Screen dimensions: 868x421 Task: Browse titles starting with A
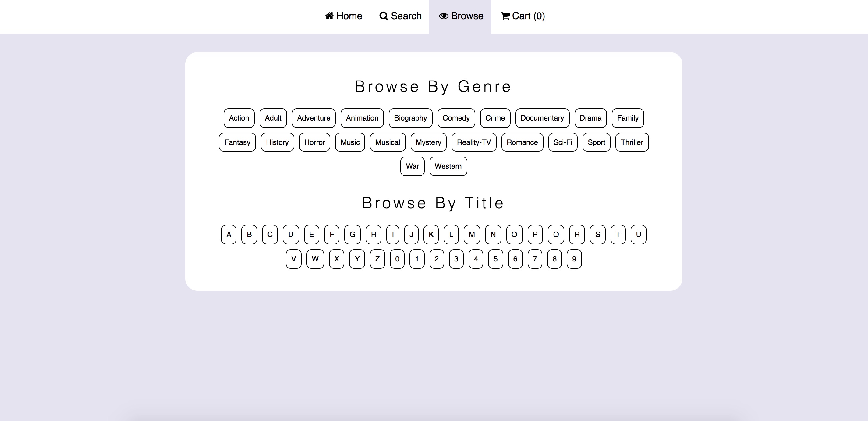coord(229,235)
